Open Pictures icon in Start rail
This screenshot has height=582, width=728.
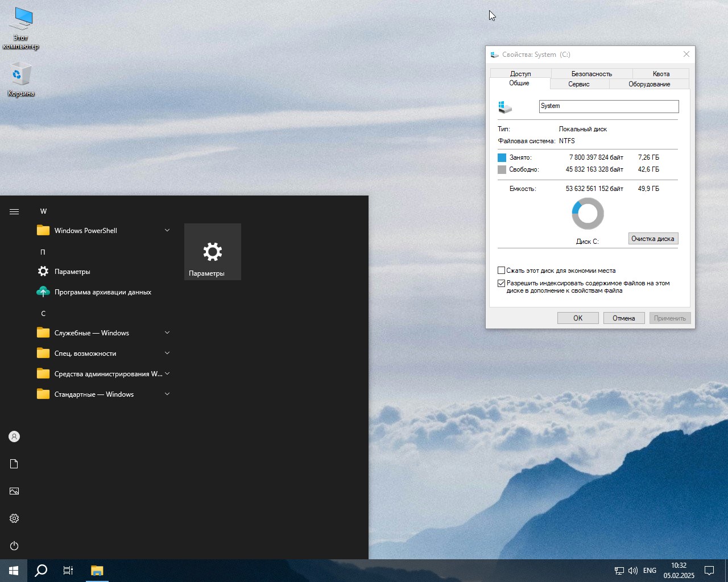tap(14, 491)
